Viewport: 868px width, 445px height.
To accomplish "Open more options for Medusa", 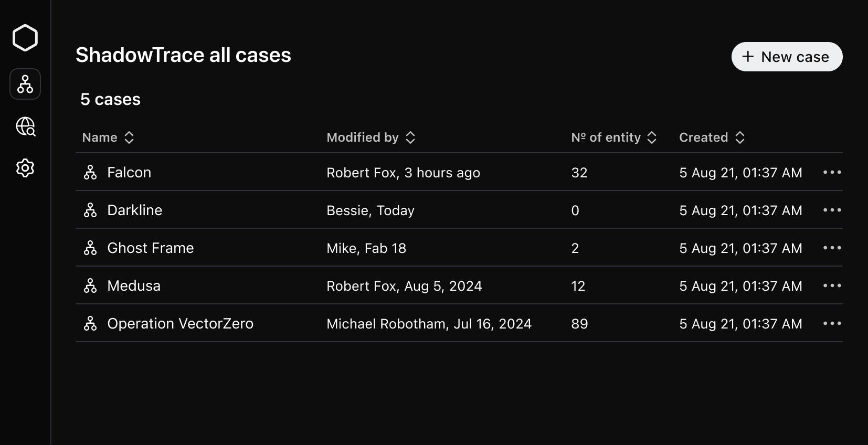I will 832,285.
